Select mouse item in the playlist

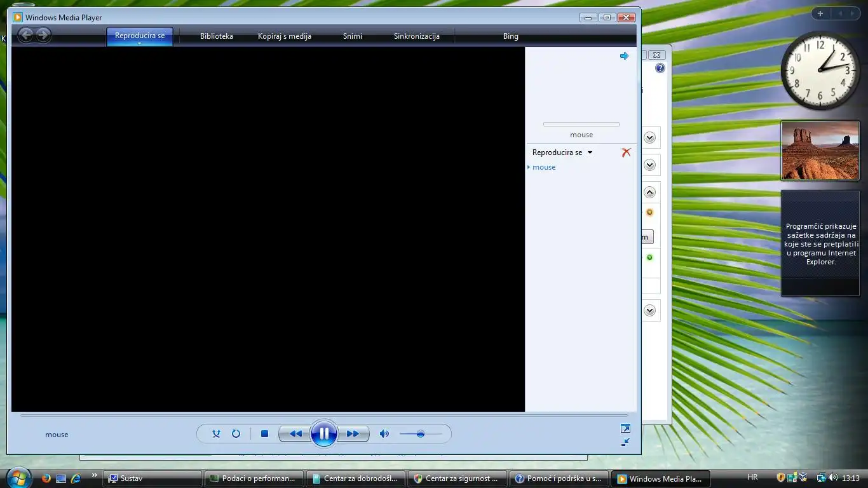pyautogui.click(x=544, y=167)
